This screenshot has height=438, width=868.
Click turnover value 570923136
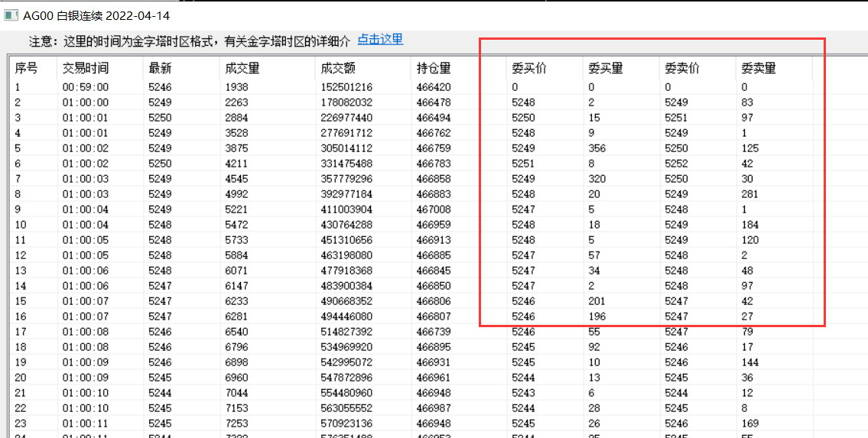click(346, 424)
